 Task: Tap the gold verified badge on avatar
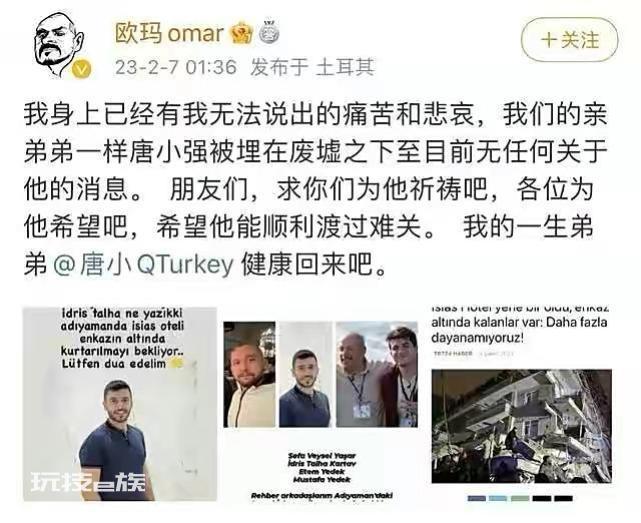(82, 69)
